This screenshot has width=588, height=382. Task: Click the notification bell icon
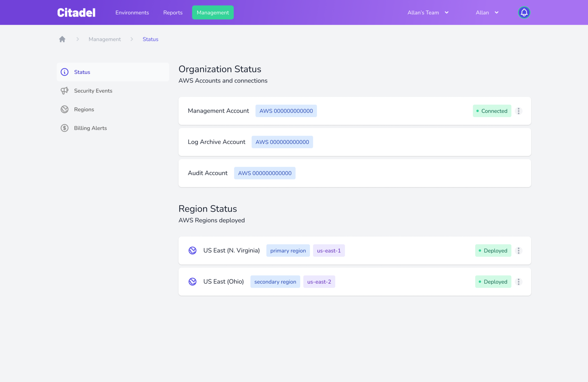click(524, 13)
